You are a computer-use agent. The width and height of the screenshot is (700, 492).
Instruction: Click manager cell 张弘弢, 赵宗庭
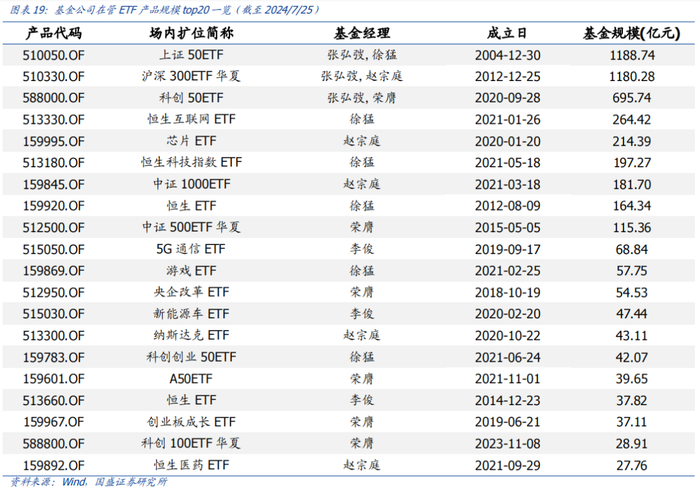(x=362, y=76)
